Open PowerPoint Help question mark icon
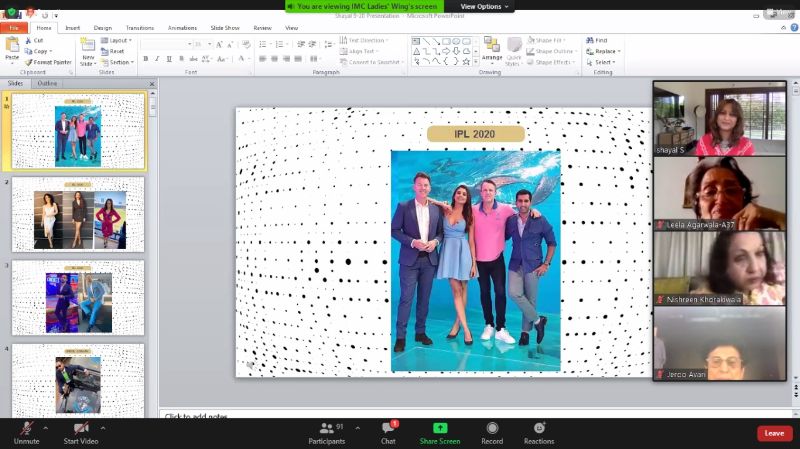Image resolution: width=800 pixels, height=449 pixels. pyautogui.click(x=794, y=28)
